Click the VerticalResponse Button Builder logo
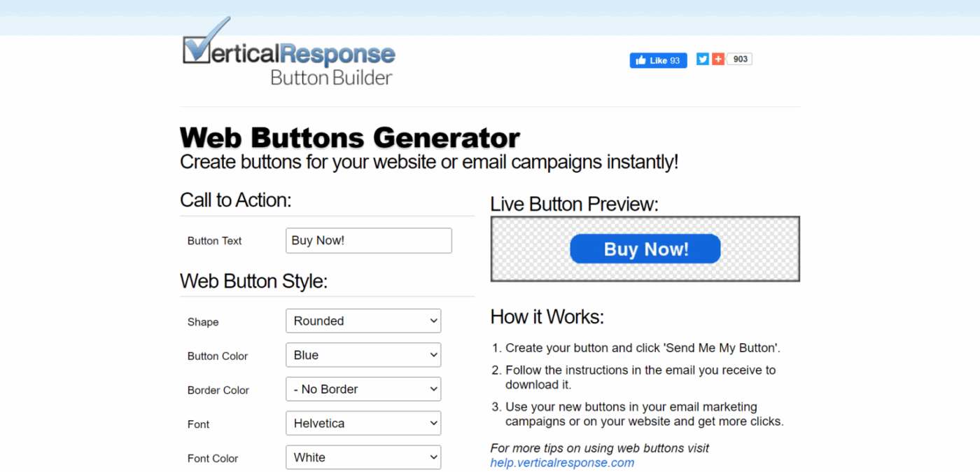 (x=288, y=53)
